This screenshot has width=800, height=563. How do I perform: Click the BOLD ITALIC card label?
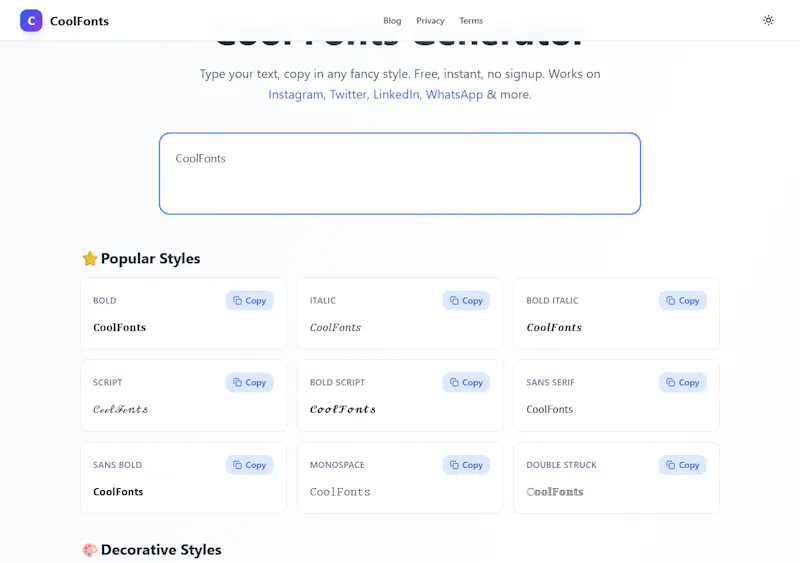point(552,301)
